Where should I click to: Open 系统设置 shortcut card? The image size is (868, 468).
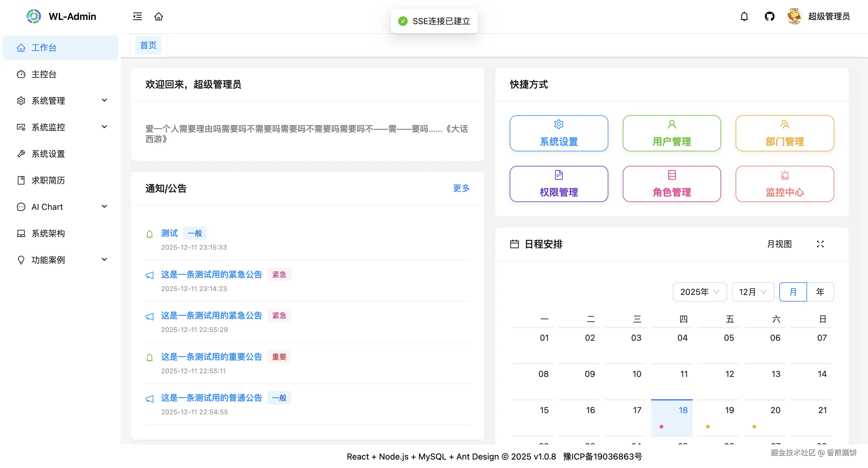coord(559,133)
